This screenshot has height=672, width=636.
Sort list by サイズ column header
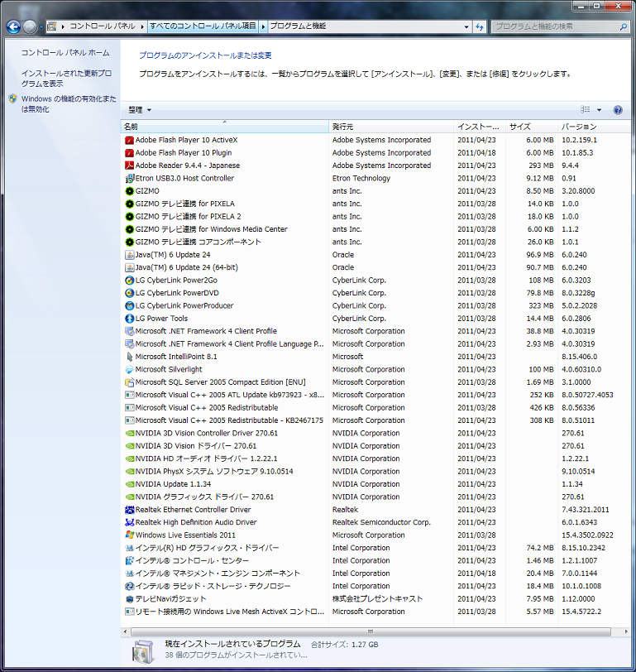(x=529, y=127)
